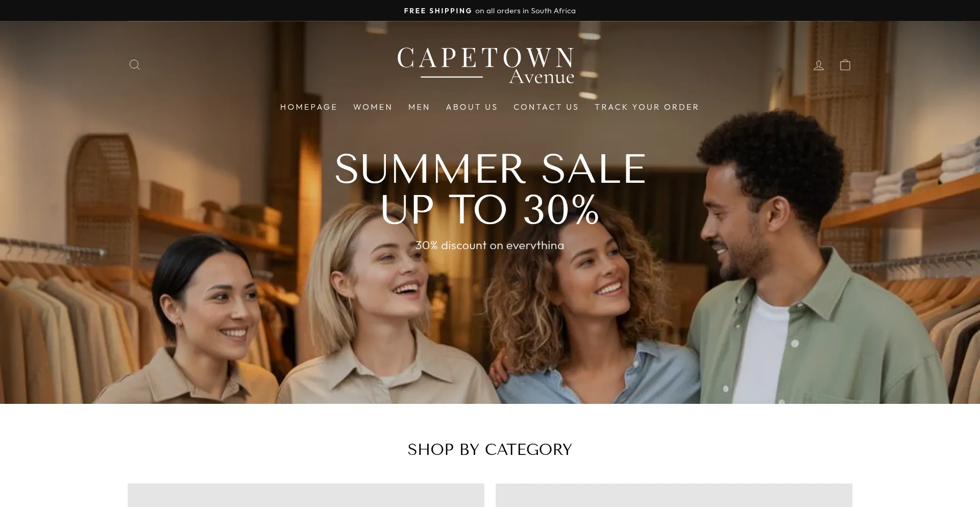Open the shopping bag cart icon

pyautogui.click(x=845, y=65)
